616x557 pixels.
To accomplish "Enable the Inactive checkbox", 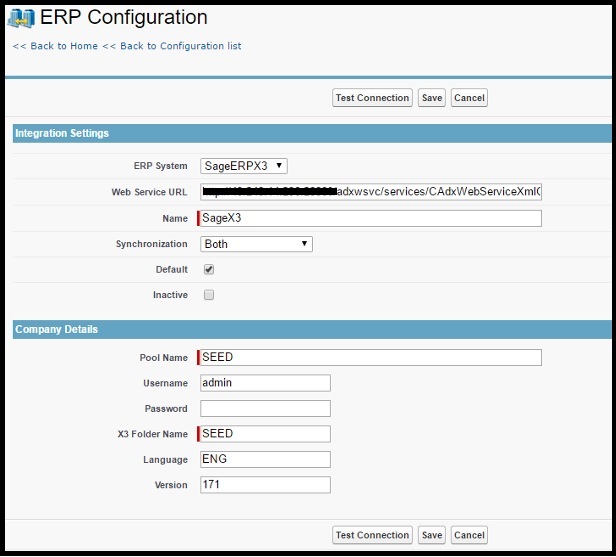I will click(x=209, y=295).
